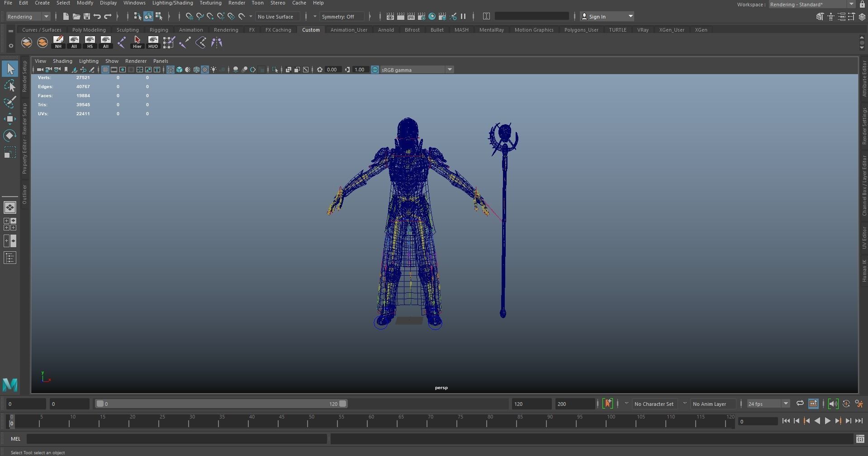Click the playback range slider bar

tap(222, 404)
